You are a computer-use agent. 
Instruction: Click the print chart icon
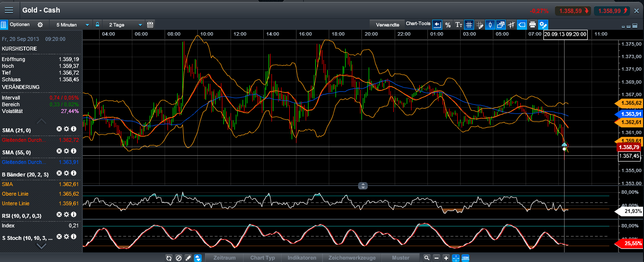(x=532, y=25)
